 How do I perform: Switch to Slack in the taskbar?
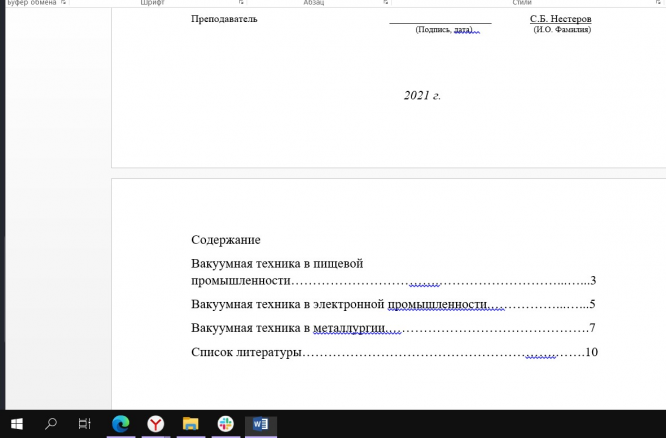(225, 424)
